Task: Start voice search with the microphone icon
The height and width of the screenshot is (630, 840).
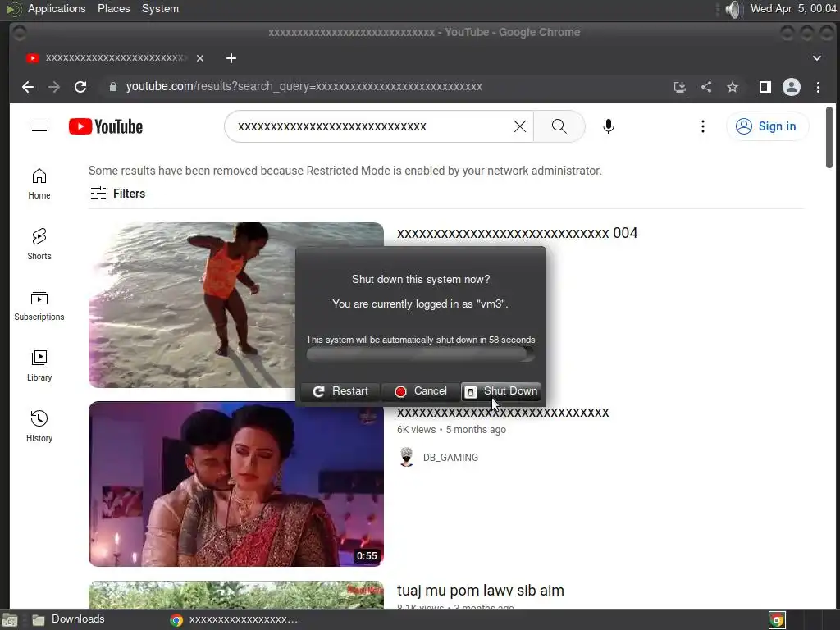Action: [609, 126]
